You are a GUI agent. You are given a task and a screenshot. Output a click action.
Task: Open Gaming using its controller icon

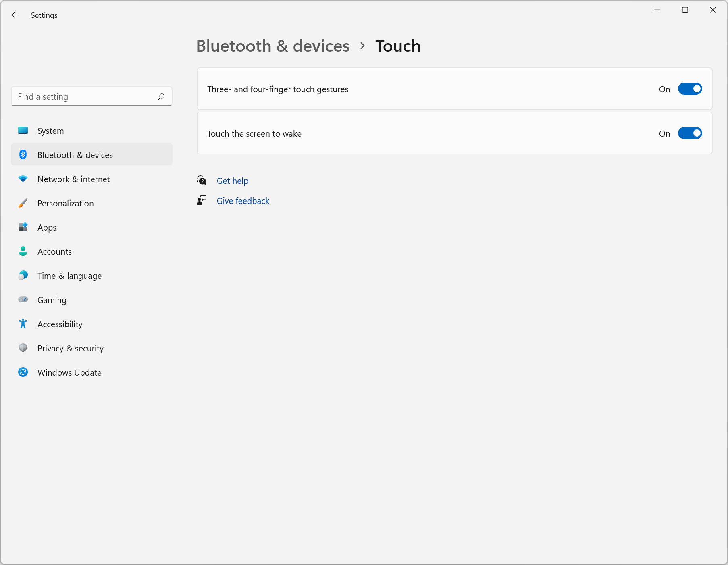(23, 300)
